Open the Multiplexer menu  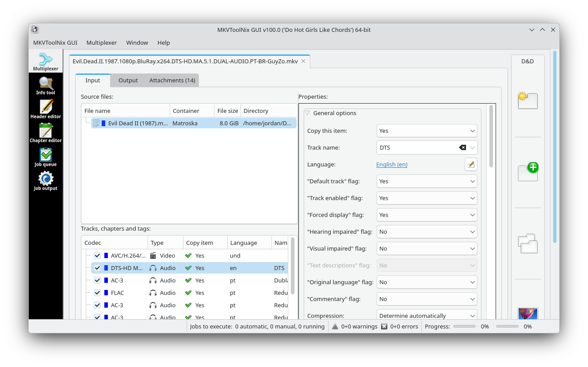102,42
